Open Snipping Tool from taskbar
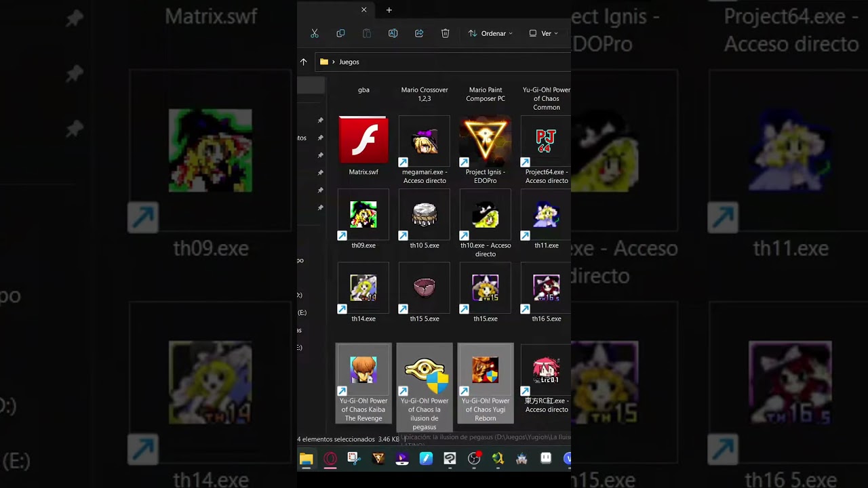This screenshot has width=868, height=488. click(354, 459)
